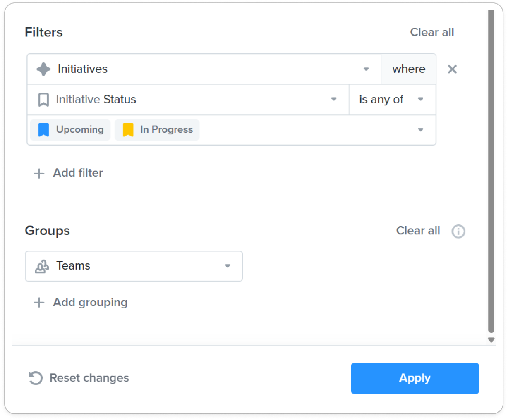Open the Teams grouping dropdown
Image resolution: width=508 pixels, height=420 pixels.
[134, 266]
